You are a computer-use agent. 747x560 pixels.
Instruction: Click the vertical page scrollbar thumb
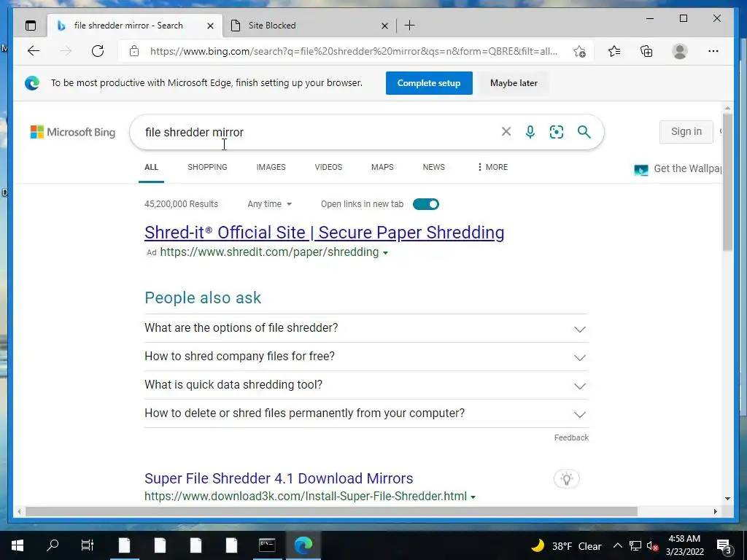(727, 182)
